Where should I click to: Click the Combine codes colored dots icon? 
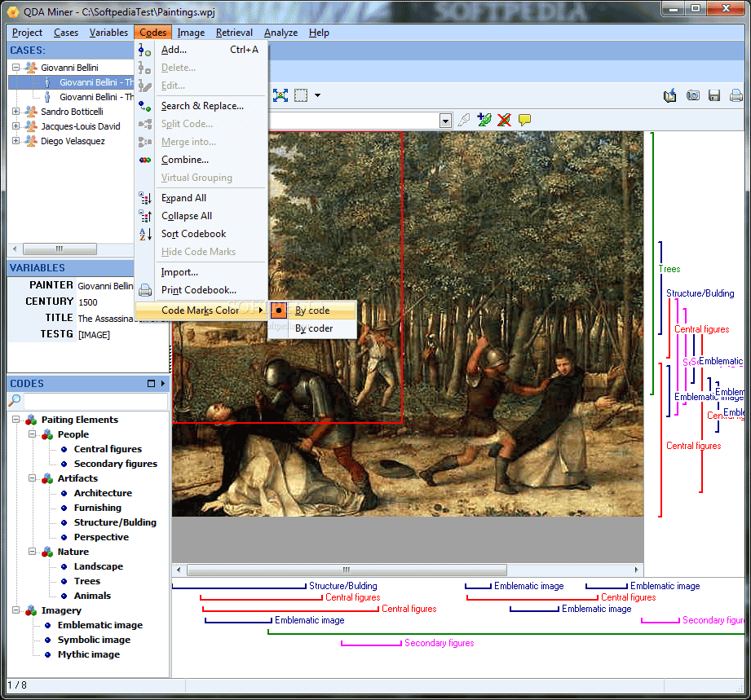pyautogui.click(x=145, y=160)
